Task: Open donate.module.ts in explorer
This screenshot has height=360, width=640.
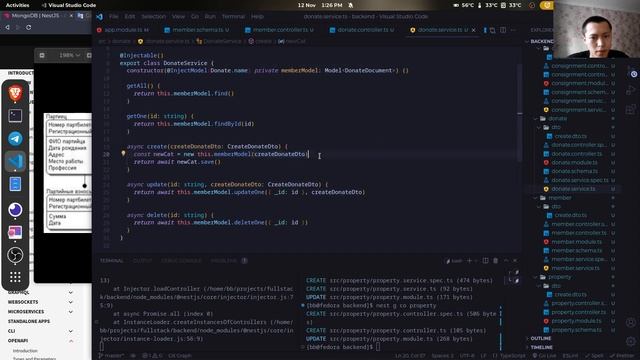Action: coord(574,162)
